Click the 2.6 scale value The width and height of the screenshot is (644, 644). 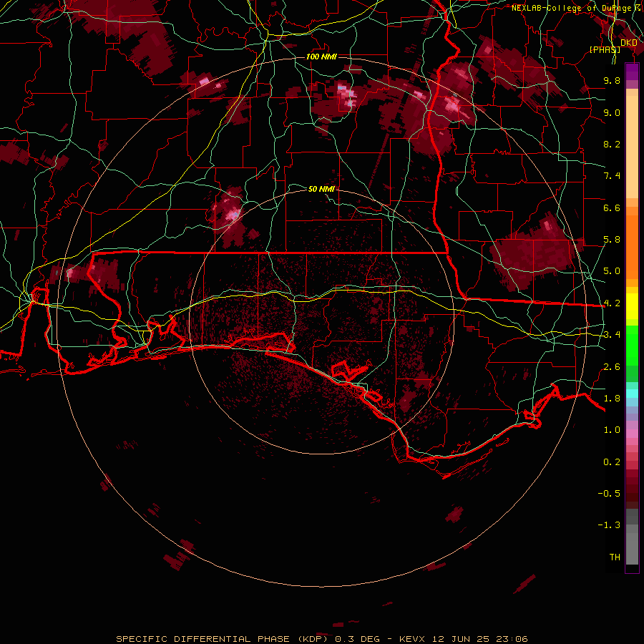coord(612,367)
